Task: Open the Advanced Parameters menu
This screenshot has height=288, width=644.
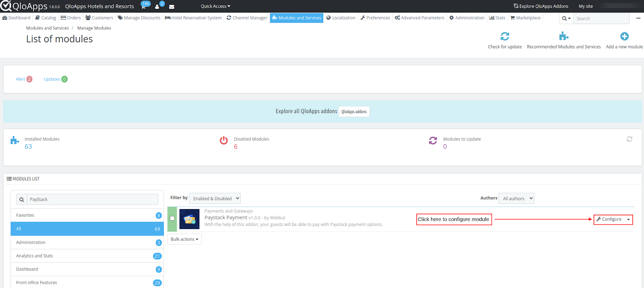Action: coord(419,18)
